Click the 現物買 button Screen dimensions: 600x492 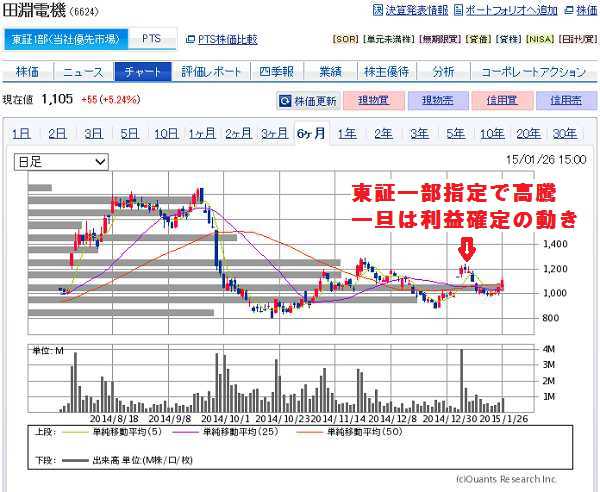pyautogui.click(x=374, y=101)
